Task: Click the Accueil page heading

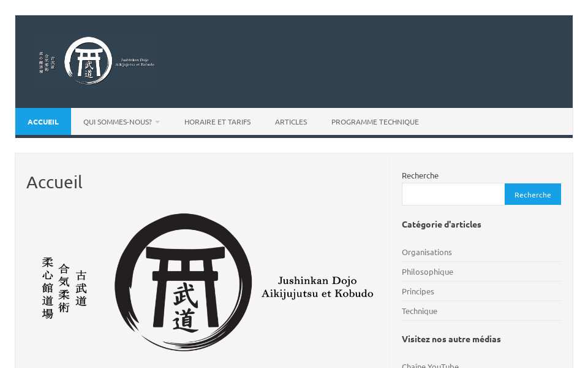Action: click(x=54, y=182)
